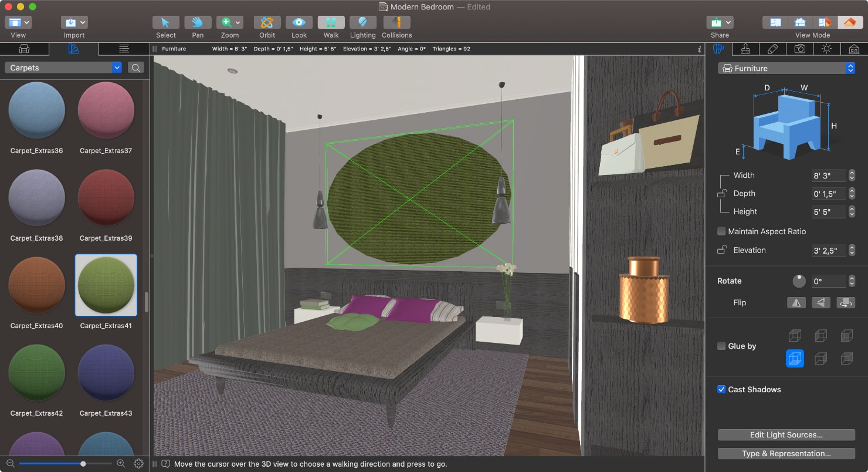Expand the Zoom tool dropdown arrow
868x472 pixels.
click(x=238, y=22)
